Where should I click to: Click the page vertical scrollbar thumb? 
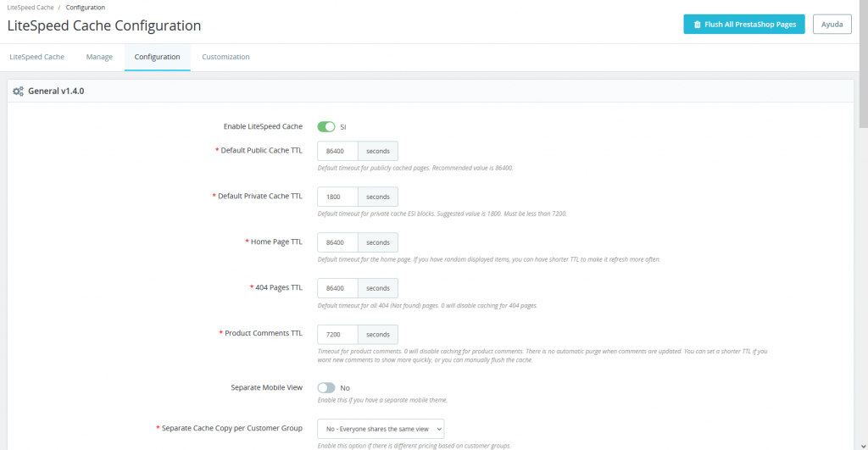click(863, 64)
